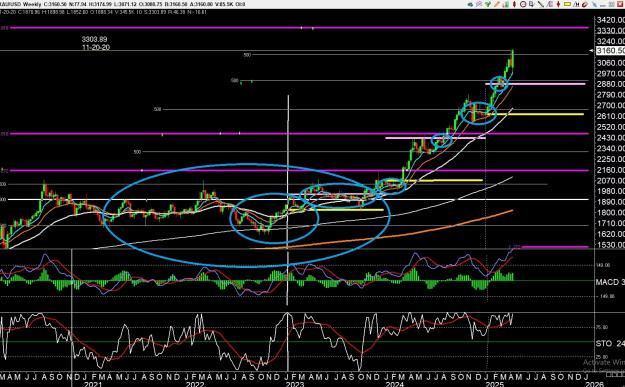Viewport: 625px width, 387px height.
Task: Click the red chain link toolbar icon
Action: click(x=585, y=4)
